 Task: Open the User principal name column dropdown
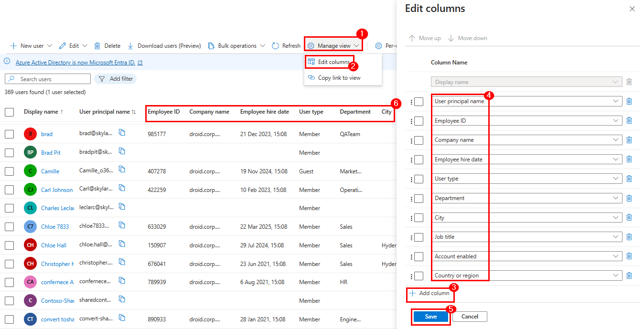(x=526, y=101)
